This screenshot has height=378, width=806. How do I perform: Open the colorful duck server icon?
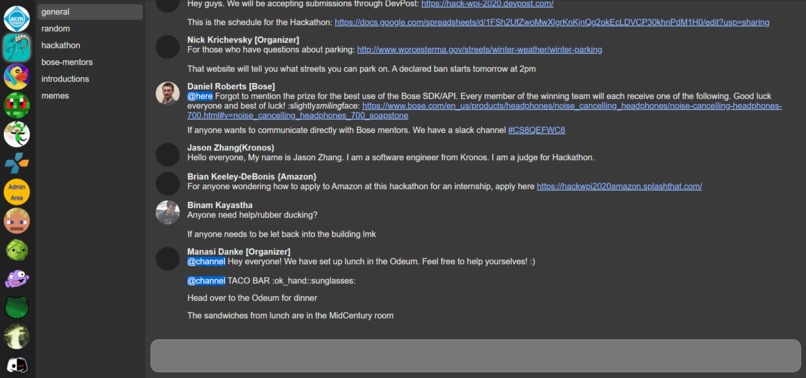tap(17, 77)
